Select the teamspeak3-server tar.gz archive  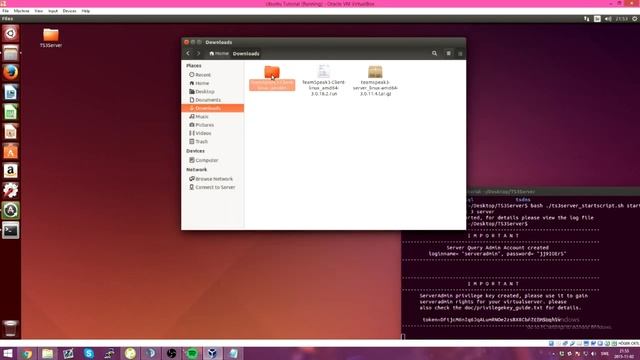(x=375, y=80)
